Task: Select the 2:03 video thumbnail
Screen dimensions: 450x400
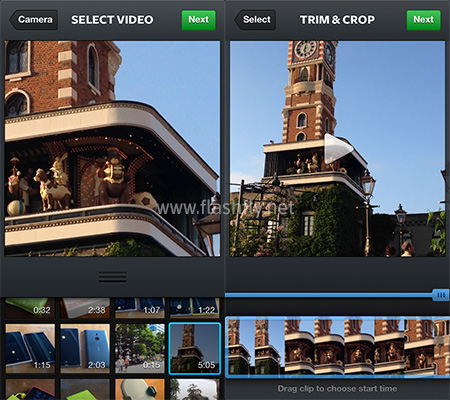Action: coord(85,348)
